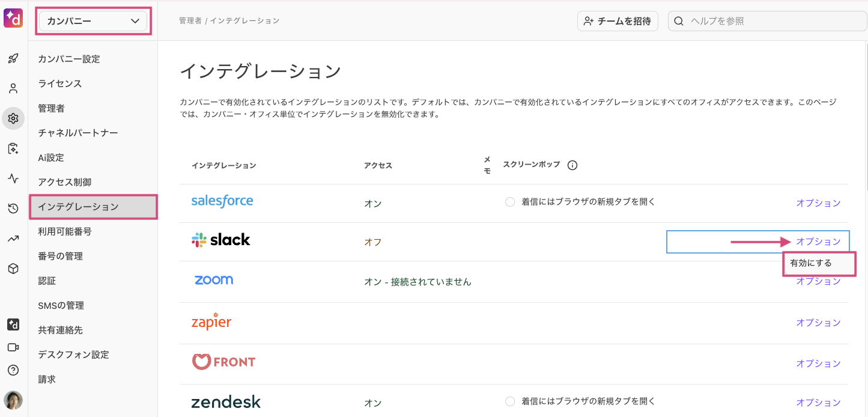The image size is (868, 417).
Task: Open チャネルパートナー in the sidebar
Action: tap(78, 133)
